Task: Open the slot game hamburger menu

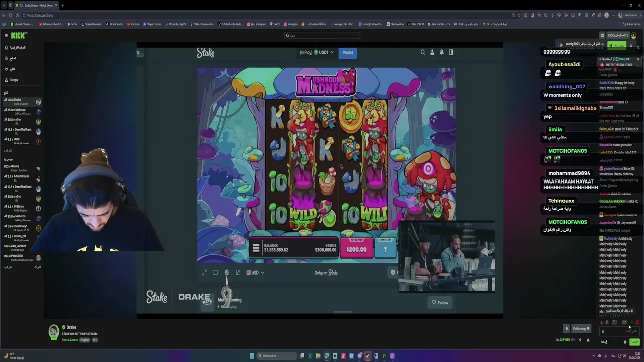Action: click(x=256, y=248)
